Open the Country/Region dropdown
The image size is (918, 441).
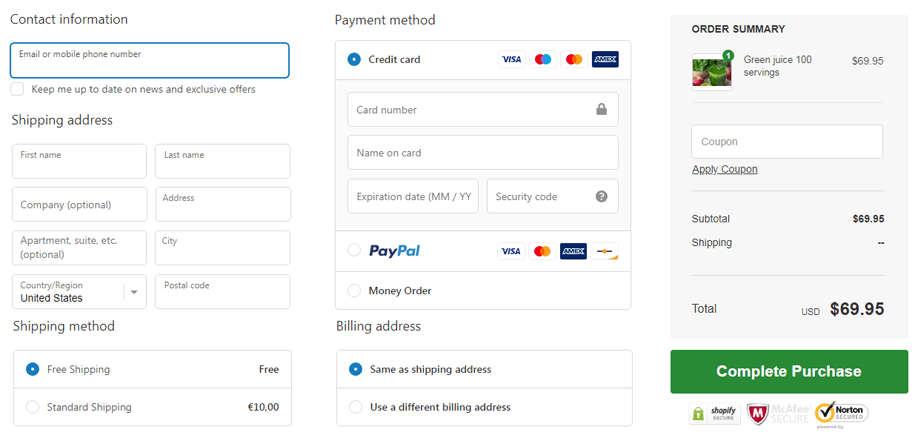[79, 292]
